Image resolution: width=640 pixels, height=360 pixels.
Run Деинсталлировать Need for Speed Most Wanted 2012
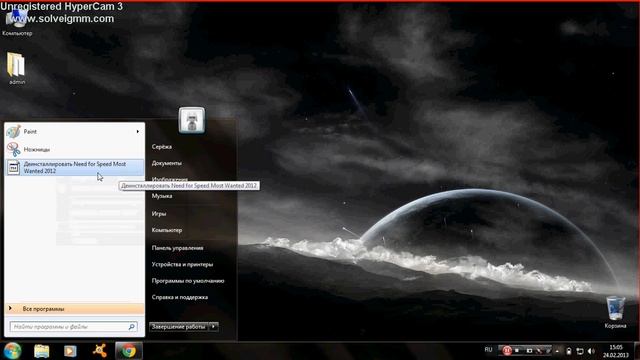point(74,167)
